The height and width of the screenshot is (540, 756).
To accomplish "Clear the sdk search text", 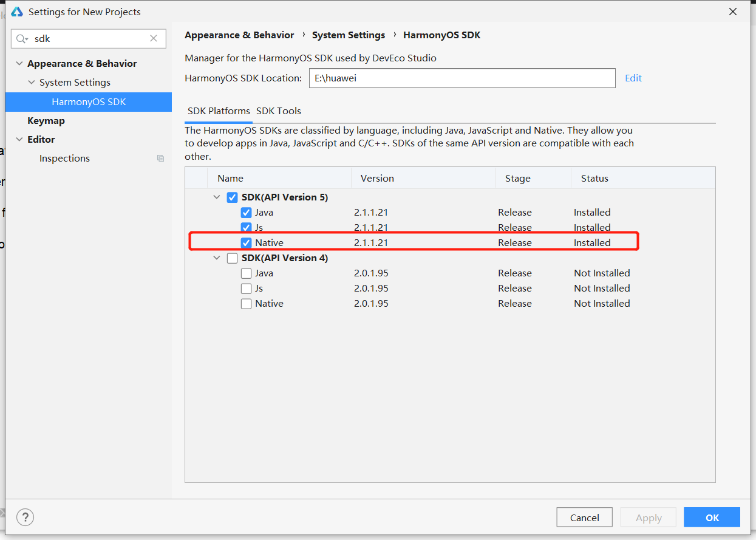I will (154, 39).
